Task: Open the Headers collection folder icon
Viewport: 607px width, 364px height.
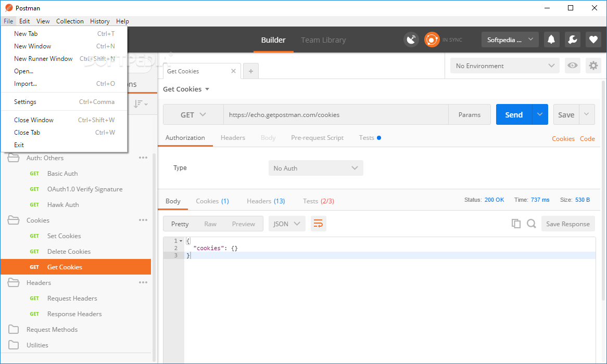Action: tap(14, 282)
